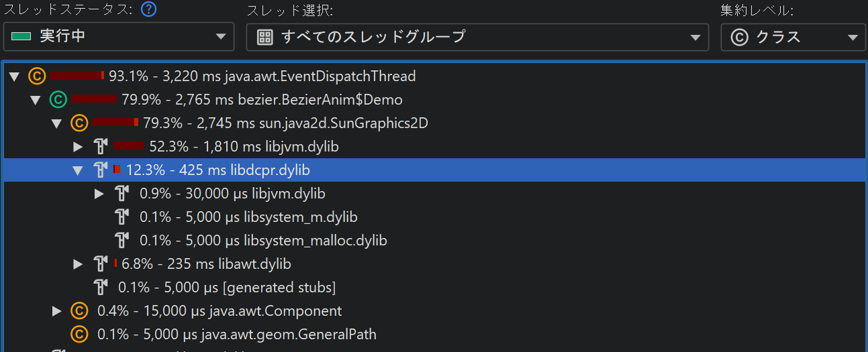Image resolution: width=868 pixels, height=352 pixels.
Task: Collapse the selected libdcpr.dylib node
Action: click(79, 170)
